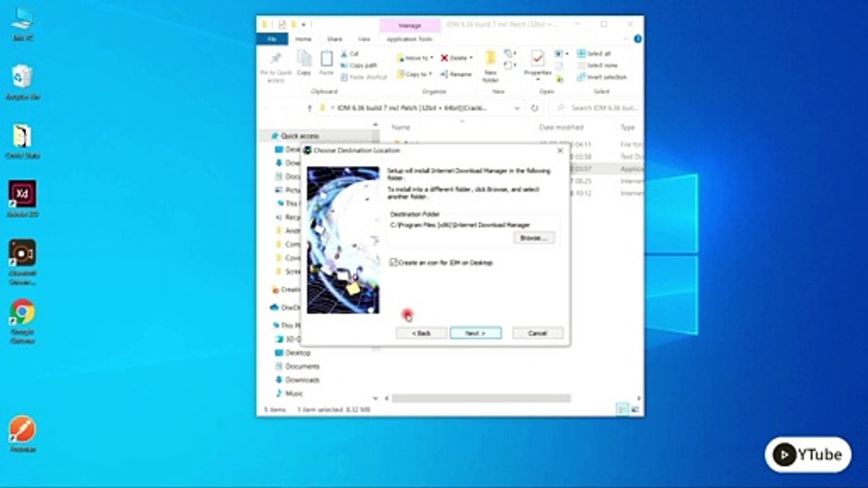
Task: Click Select all in the ribbon
Action: click(593, 54)
